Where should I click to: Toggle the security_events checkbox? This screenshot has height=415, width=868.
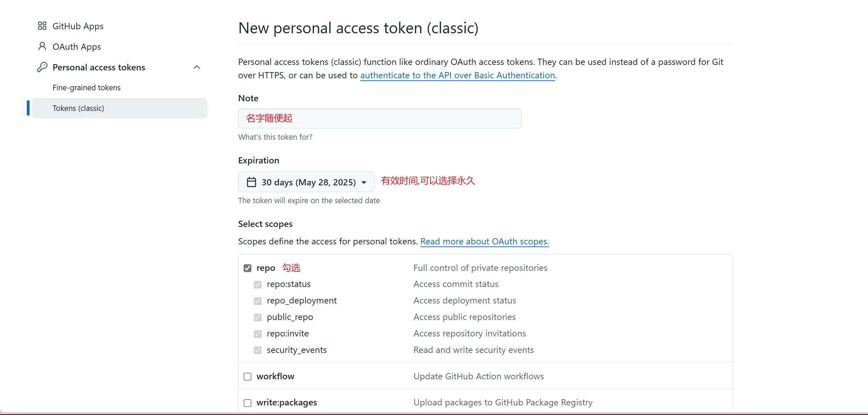pyautogui.click(x=258, y=350)
